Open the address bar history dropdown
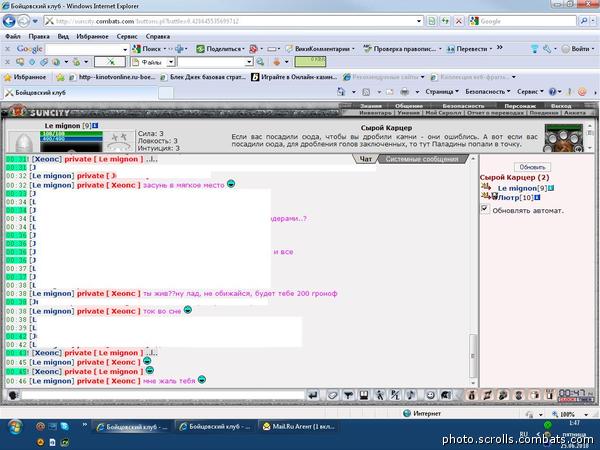 [x=419, y=21]
